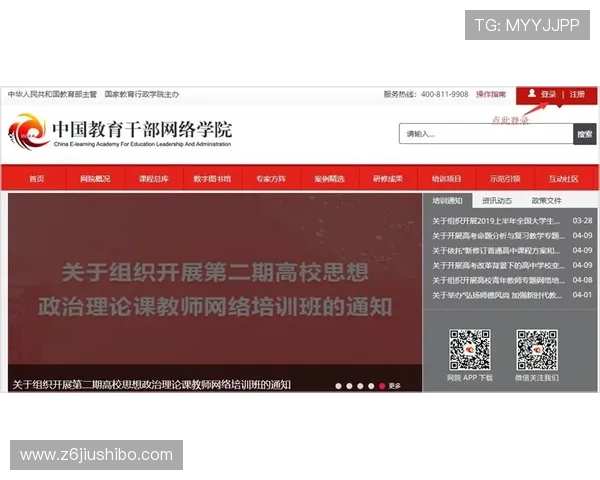Viewport: 600px width, 480px height.
Task: Open 网院概况 navigation item
Action: click(x=95, y=179)
